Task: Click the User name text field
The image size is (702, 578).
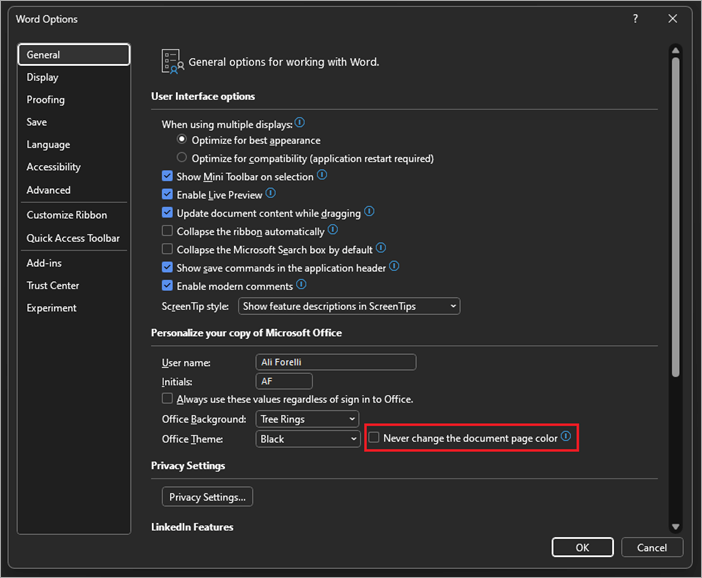Action: (336, 362)
